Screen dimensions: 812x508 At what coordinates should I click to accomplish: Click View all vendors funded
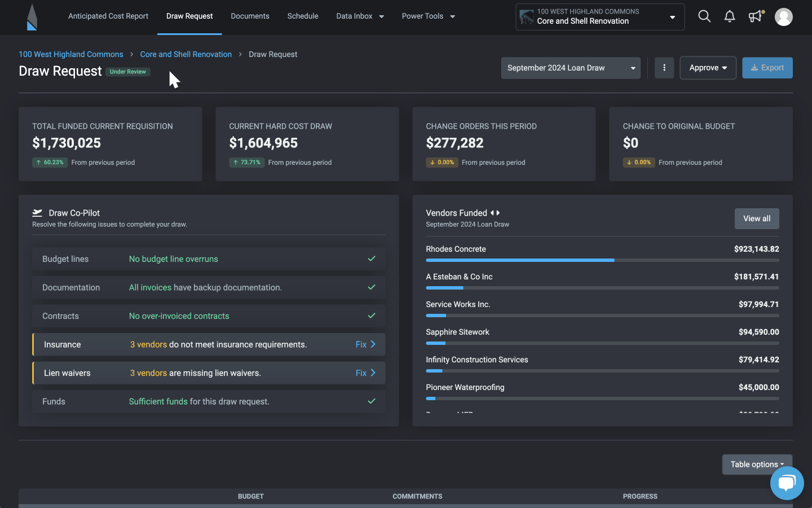757,218
